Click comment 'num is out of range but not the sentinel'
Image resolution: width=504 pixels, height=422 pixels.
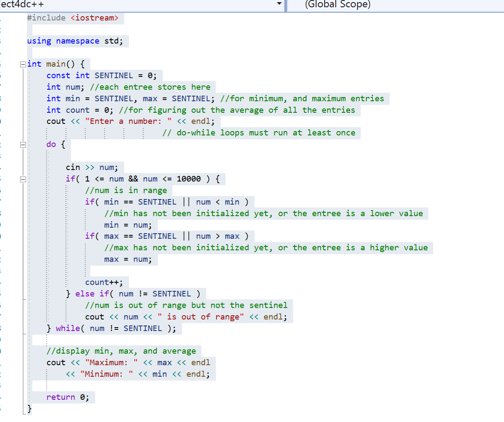(x=186, y=305)
